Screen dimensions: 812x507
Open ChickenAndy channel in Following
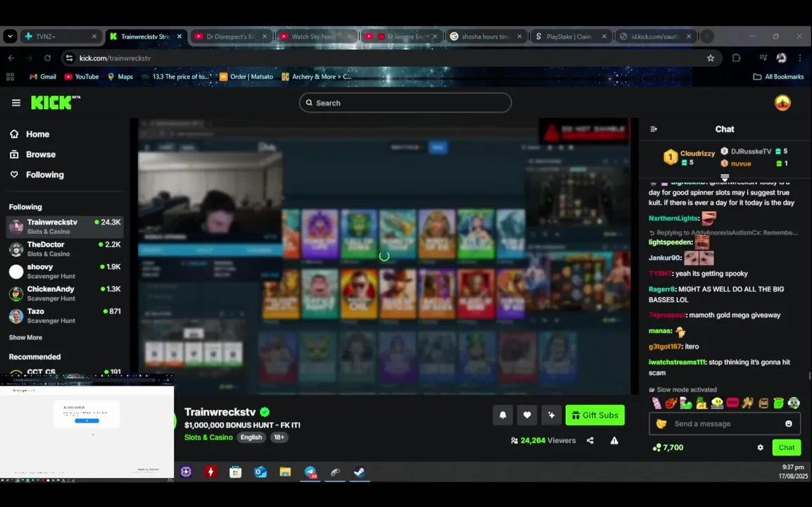65,294
